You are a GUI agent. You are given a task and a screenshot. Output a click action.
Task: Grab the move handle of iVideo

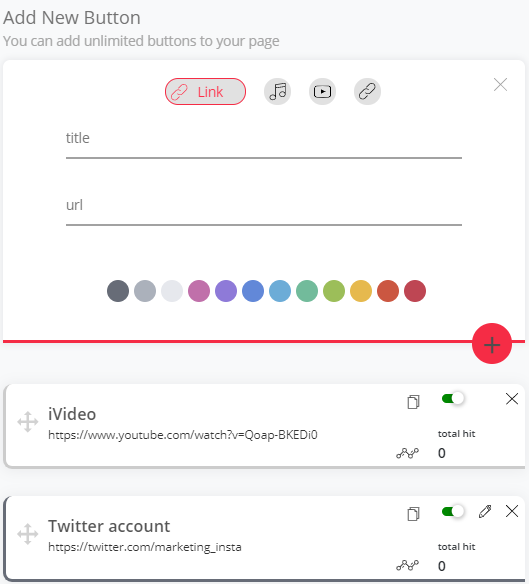(x=28, y=422)
